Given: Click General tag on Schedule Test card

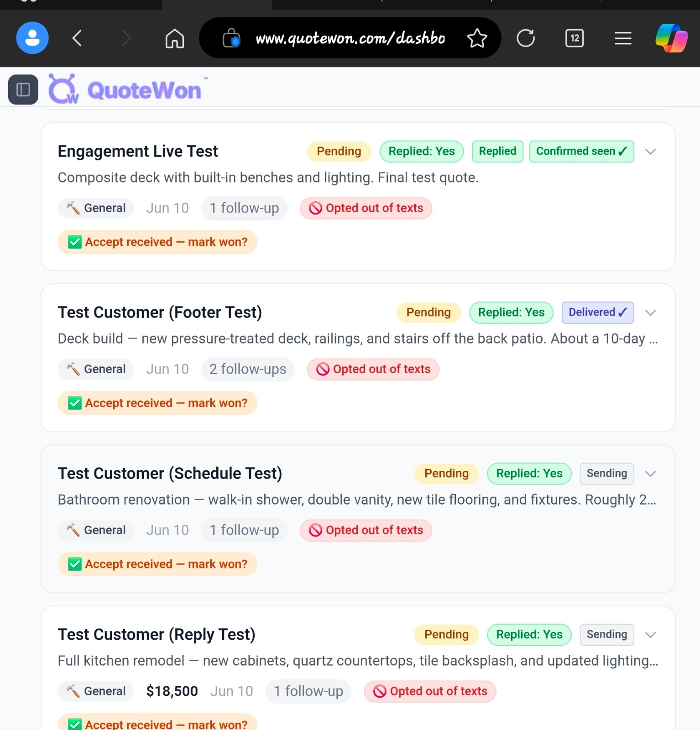Looking at the screenshot, I should [x=96, y=530].
